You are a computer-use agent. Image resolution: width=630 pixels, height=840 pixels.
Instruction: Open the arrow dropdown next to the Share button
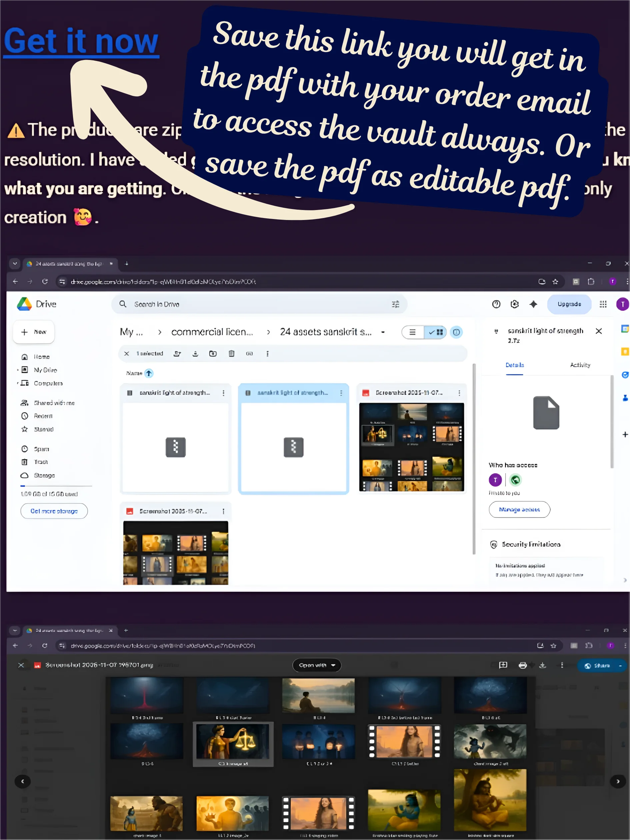tap(620, 665)
